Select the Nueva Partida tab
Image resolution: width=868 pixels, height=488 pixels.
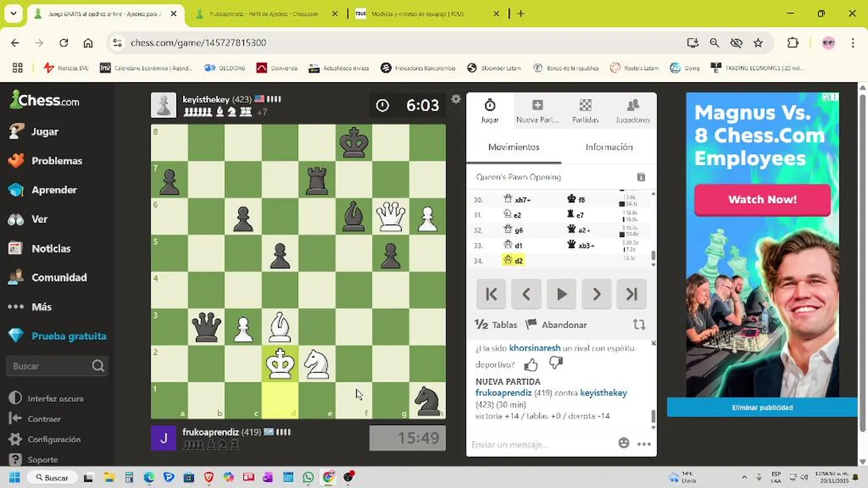537,110
